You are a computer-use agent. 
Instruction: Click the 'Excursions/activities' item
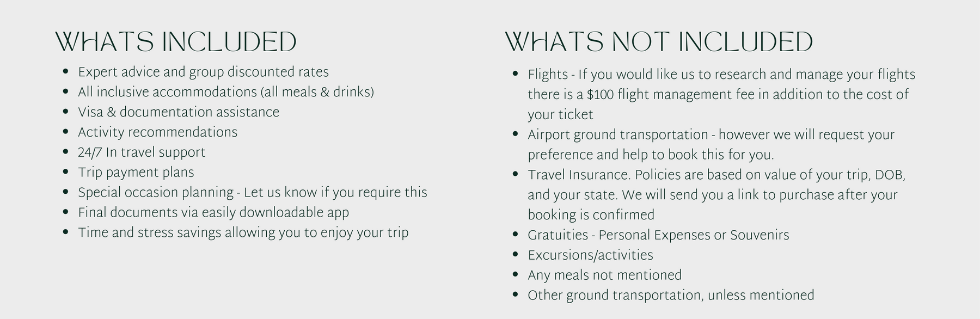[x=590, y=255]
